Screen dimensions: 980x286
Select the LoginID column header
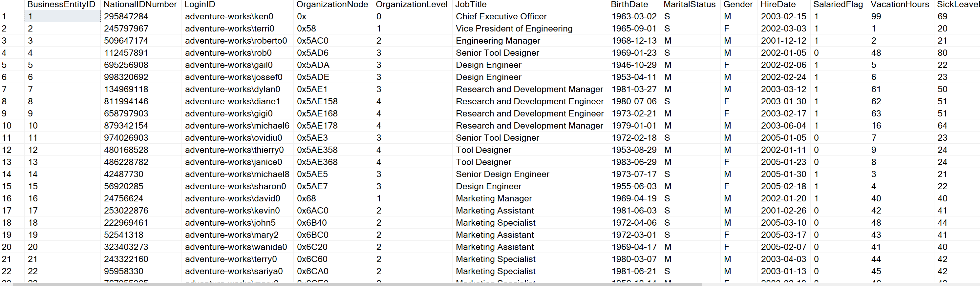[200, 5]
